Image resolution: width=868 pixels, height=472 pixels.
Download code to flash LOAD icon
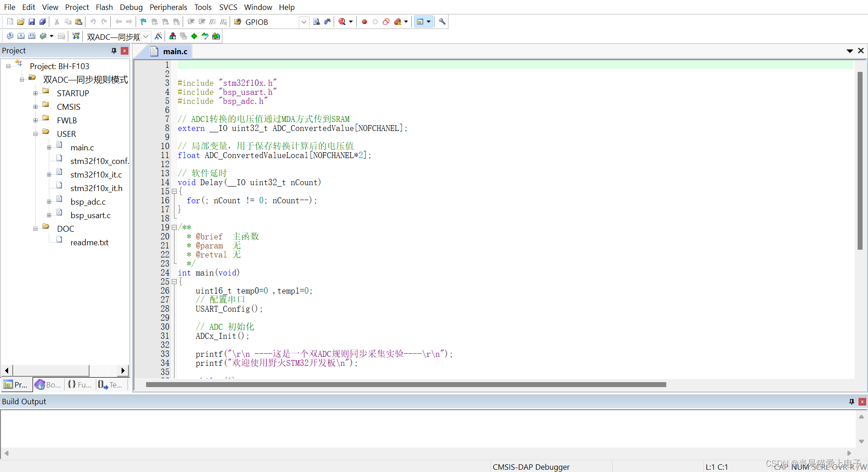(76, 36)
